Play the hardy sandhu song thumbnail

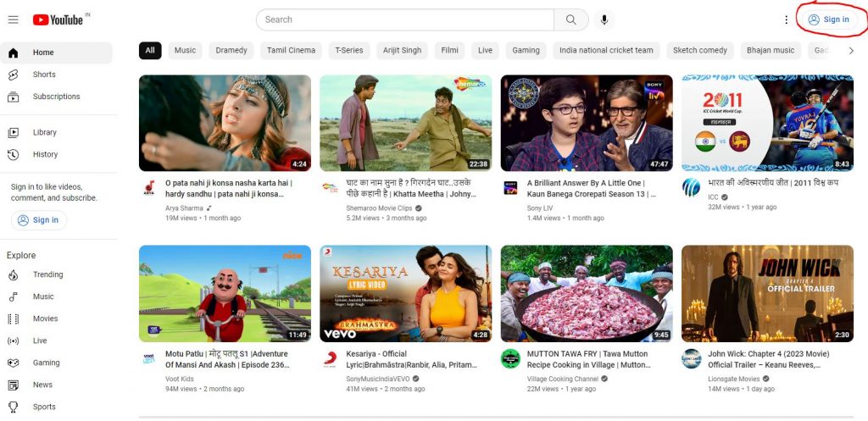(225, 123)
